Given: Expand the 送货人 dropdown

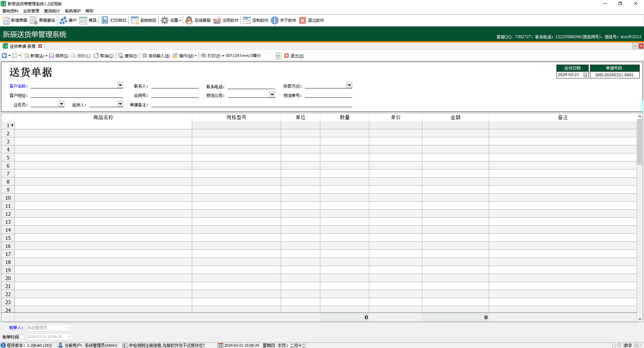Looking at the screenshot, I should (120, 104).
